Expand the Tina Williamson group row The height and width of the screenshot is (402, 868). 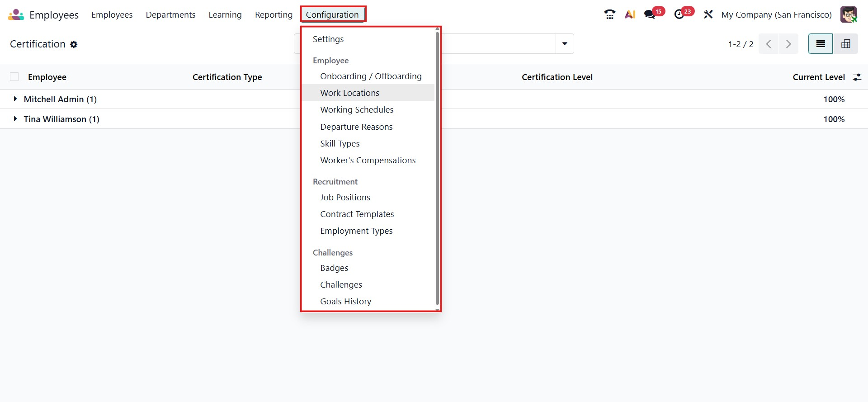click(15, 119)
